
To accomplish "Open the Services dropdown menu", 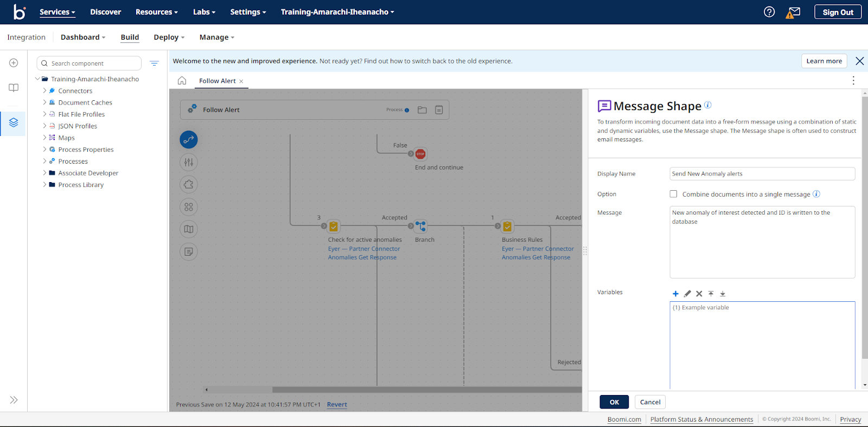I will (x=58, y=12).
